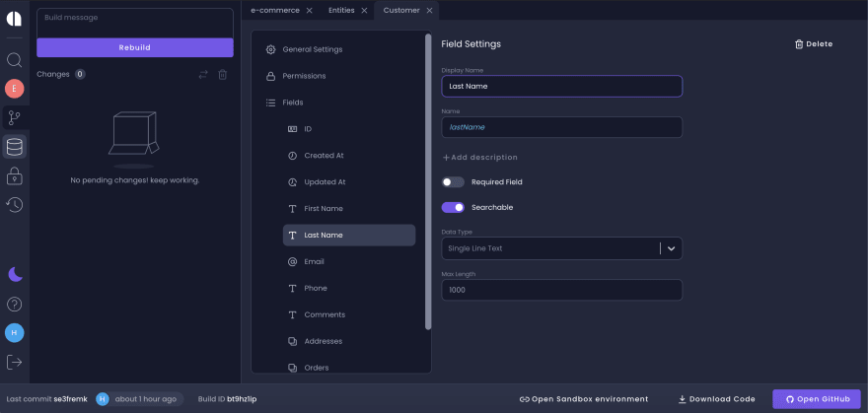This screenshot has width=868, height=413.
Task: Click last commit se3fremk text
Action: click(x=47, y=399)
